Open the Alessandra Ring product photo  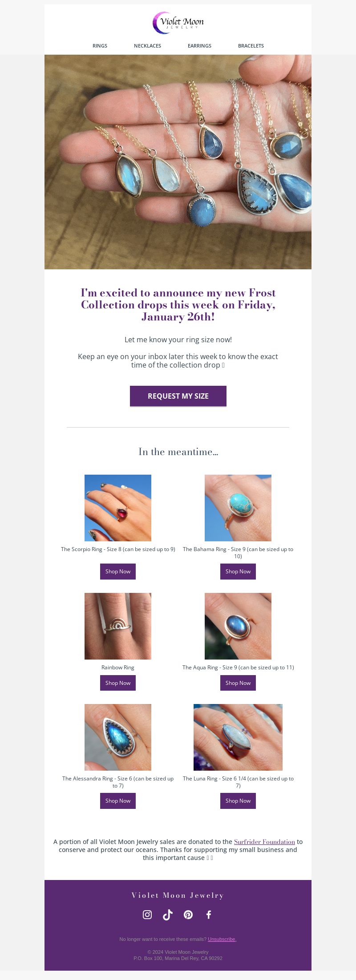[x=118, y=737]
